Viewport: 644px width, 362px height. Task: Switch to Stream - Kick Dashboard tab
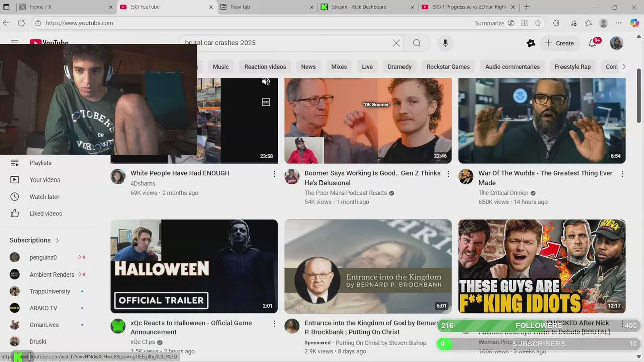(x=368, y=7)
